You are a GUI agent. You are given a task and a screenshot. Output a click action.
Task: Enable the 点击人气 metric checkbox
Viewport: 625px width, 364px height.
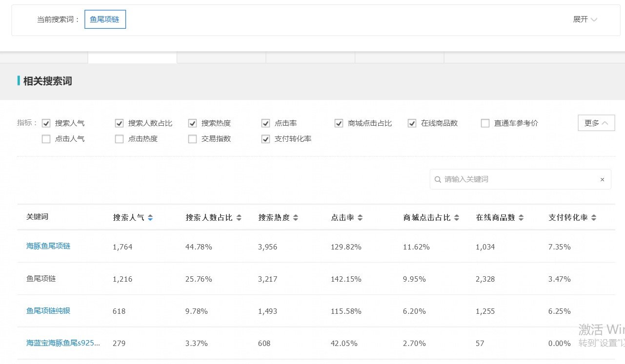point(46,139)
